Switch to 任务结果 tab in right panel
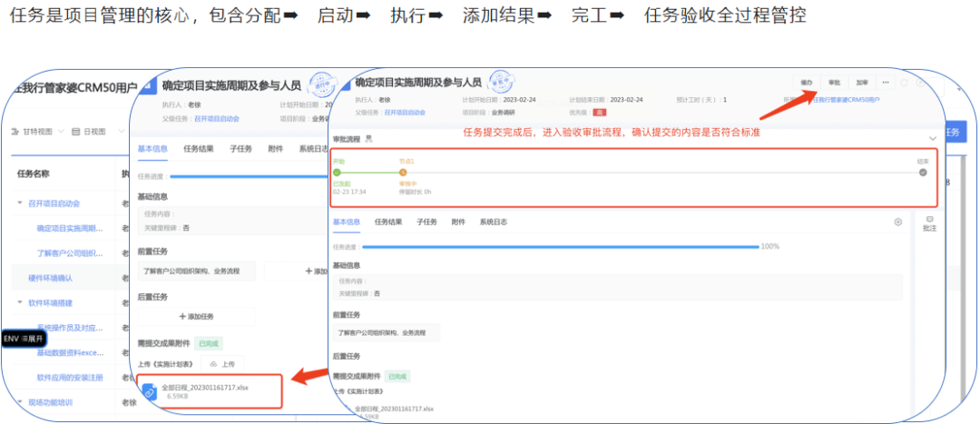 pyautogui.click(x=389, y=222)
